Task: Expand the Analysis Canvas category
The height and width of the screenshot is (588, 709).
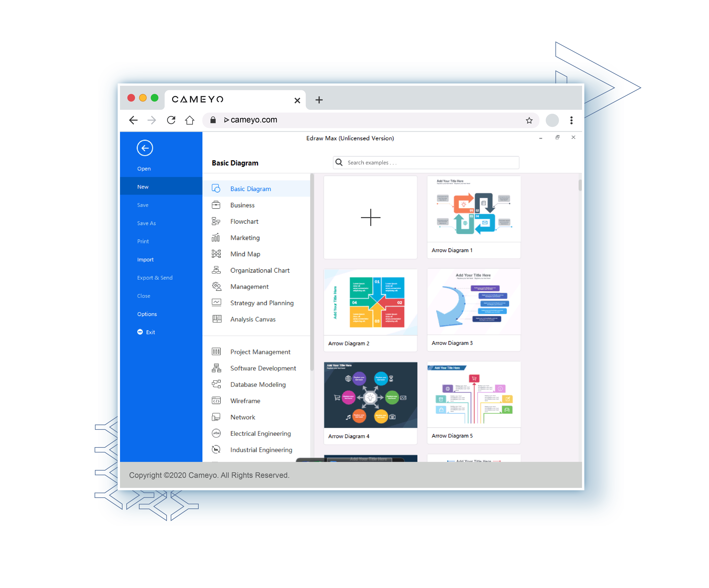Action: 253,319
